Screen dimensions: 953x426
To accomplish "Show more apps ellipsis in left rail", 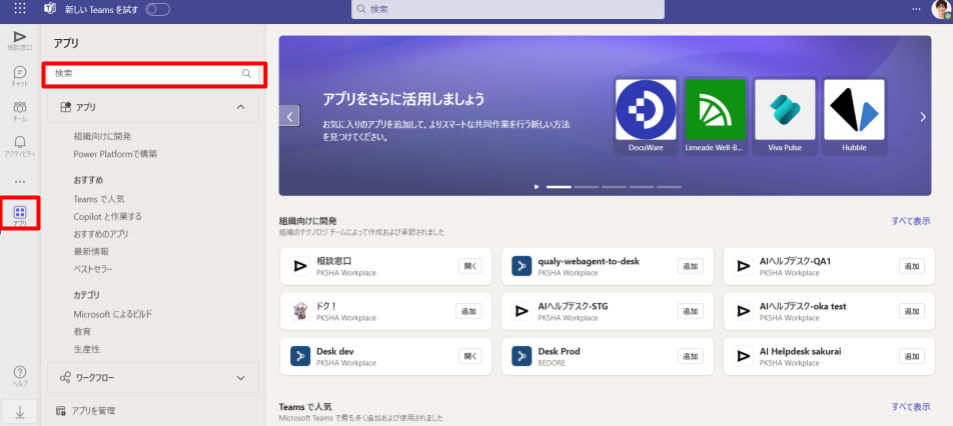I will [x=19, y=181].
